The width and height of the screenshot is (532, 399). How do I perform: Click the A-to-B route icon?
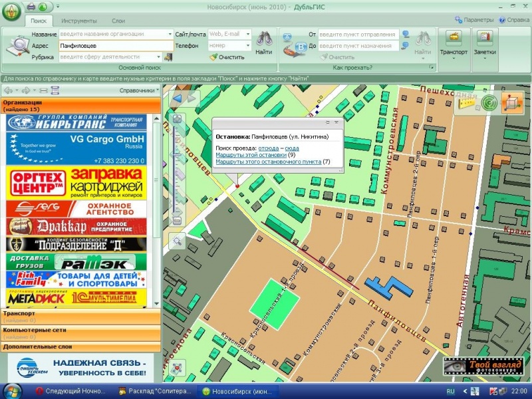pyautogui.click(x=293, y=46)
